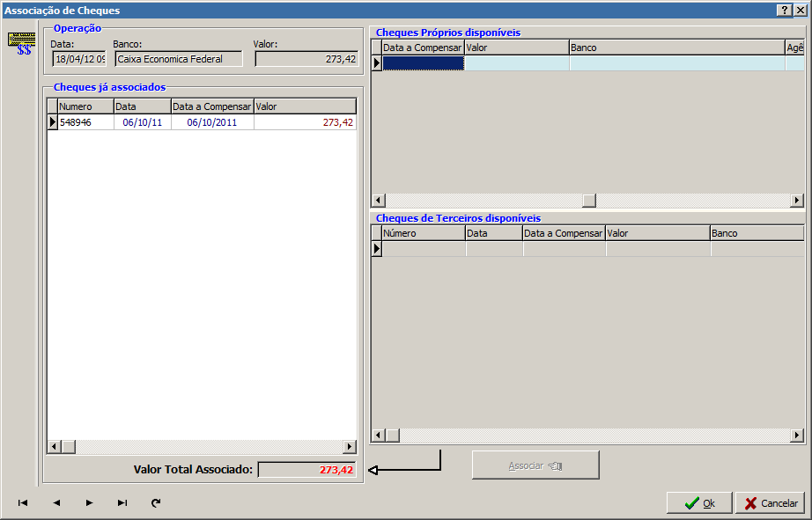The image size is (812, 520).
Task: Go to first record navigation arrow
Action: tap(23, 503)
